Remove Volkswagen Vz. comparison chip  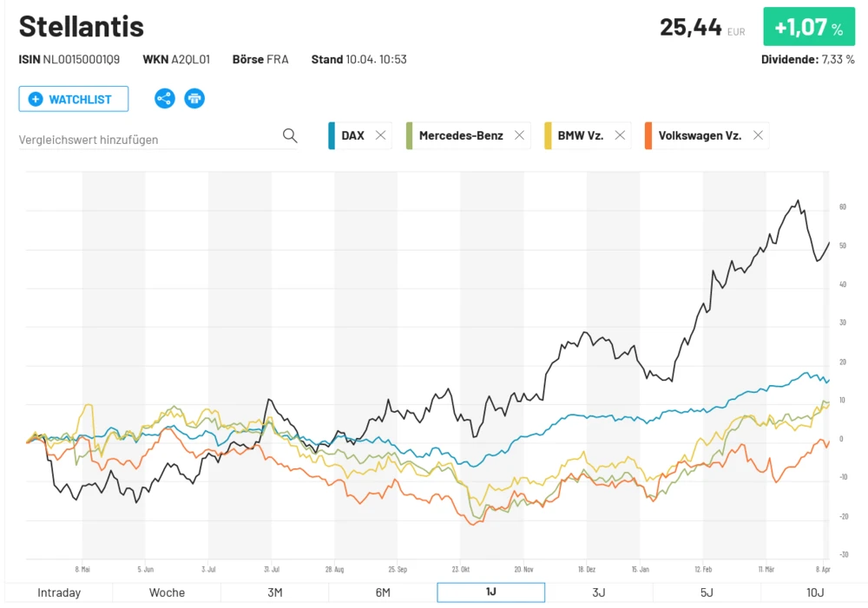758,135
